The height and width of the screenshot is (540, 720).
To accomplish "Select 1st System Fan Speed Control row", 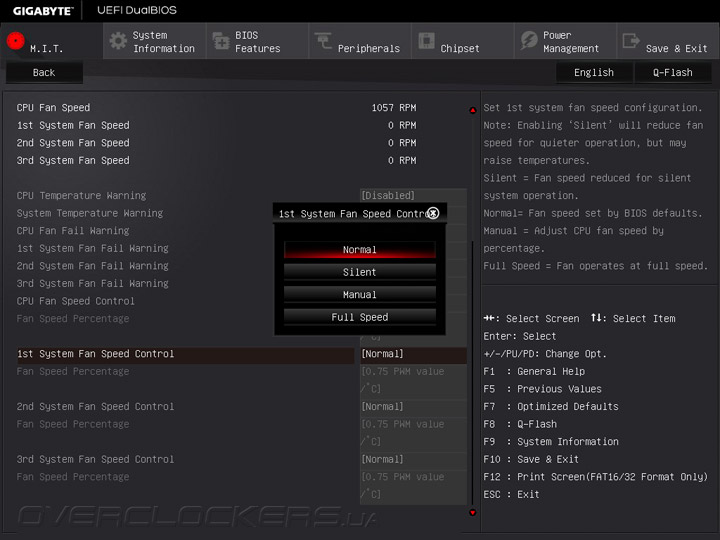I will (186, 354).
